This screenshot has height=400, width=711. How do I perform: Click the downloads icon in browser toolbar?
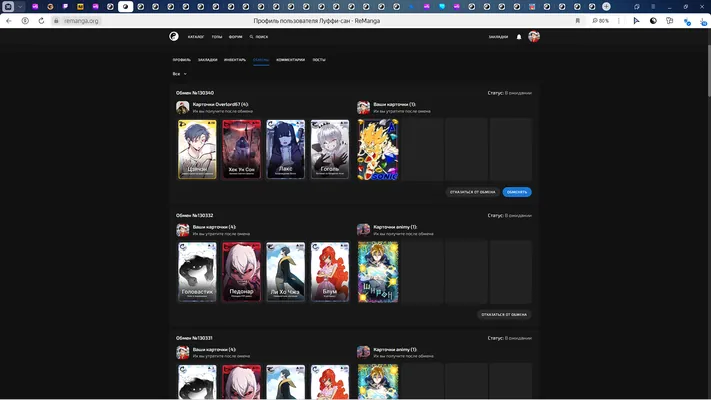pyautogui.click(x=703, y=21)
